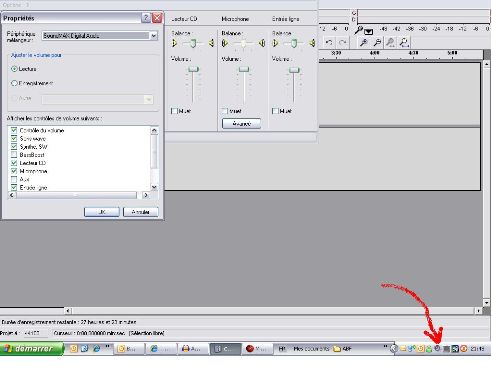Check the Muet box under Microphone
The image size is (492, 369).
[224, 111]
